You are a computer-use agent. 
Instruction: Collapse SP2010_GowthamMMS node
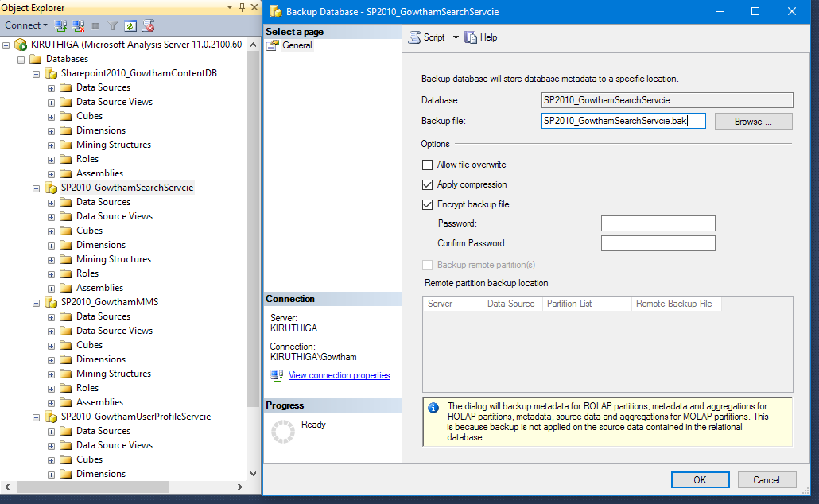36,303
